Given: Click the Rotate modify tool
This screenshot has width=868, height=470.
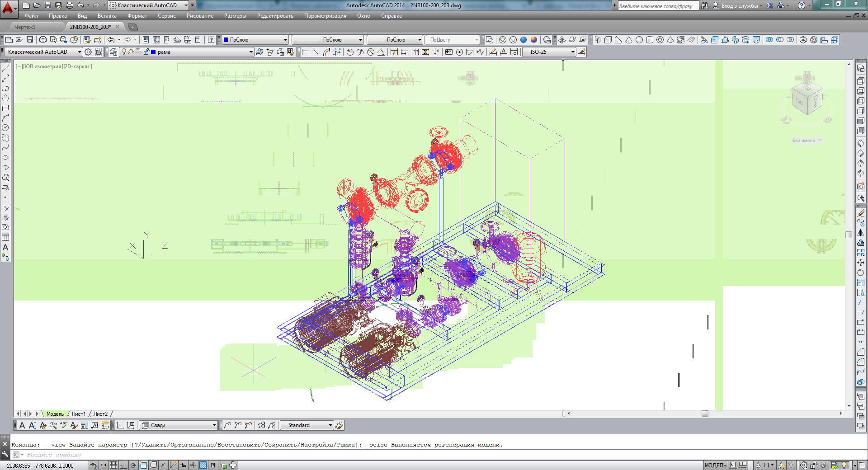Looking at the screenshot, I should [861, 273].
